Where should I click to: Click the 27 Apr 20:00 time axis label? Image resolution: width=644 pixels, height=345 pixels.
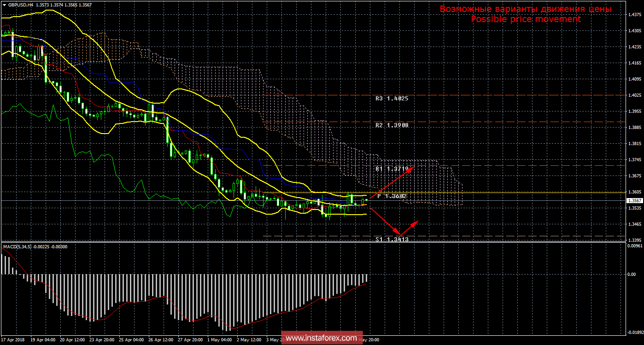click(190, 340)
